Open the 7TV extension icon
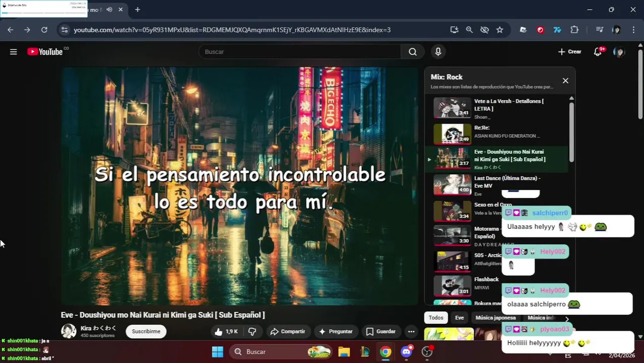The width and height of the screenshot is (644, 363). click(557, 30)
